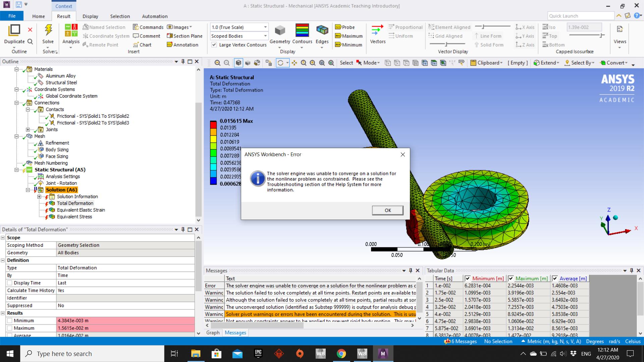Toggle Maximum [m] column checkbox in Tabular Data
Image resolution: width=644 pixels, height=362 pixels.
pos(511,279)
